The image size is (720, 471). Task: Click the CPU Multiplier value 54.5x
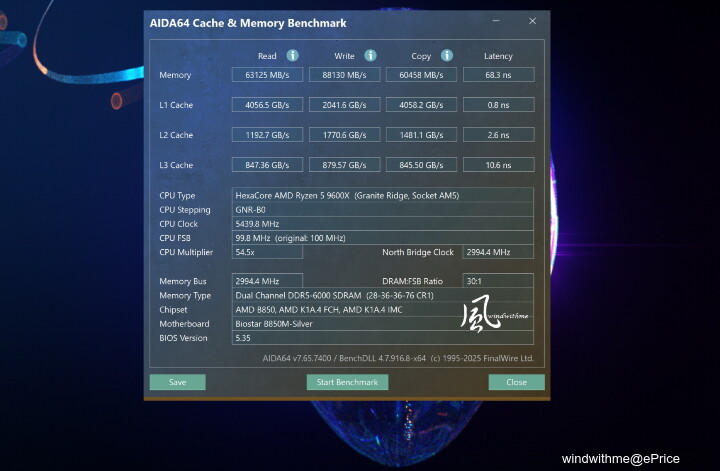pos(267,252)
